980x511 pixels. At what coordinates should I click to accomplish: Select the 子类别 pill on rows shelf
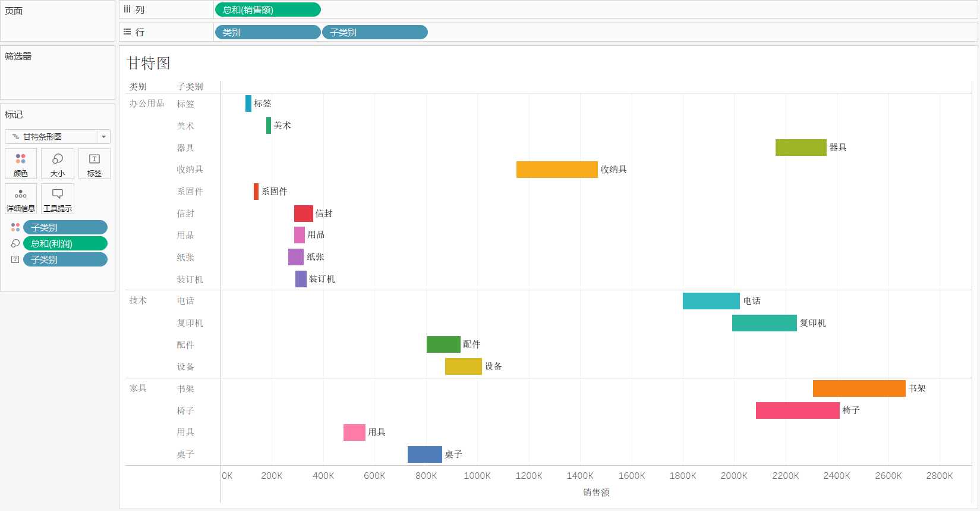pos(375,32)
